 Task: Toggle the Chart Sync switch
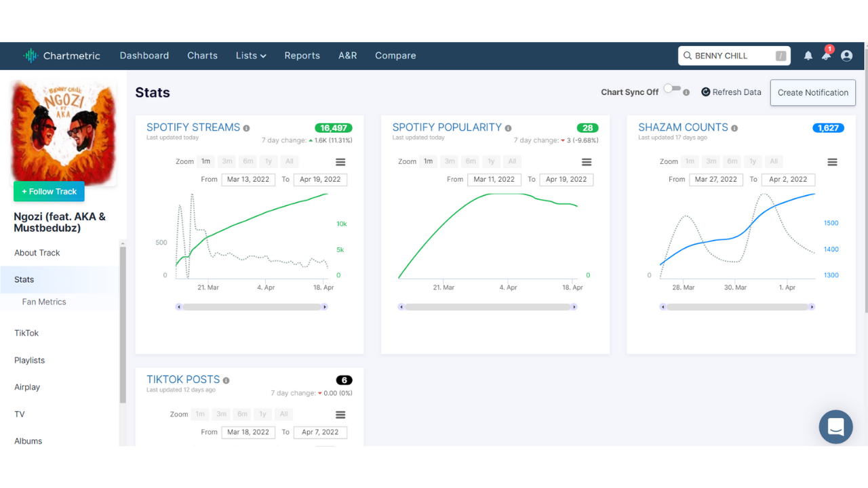point(672,89)
